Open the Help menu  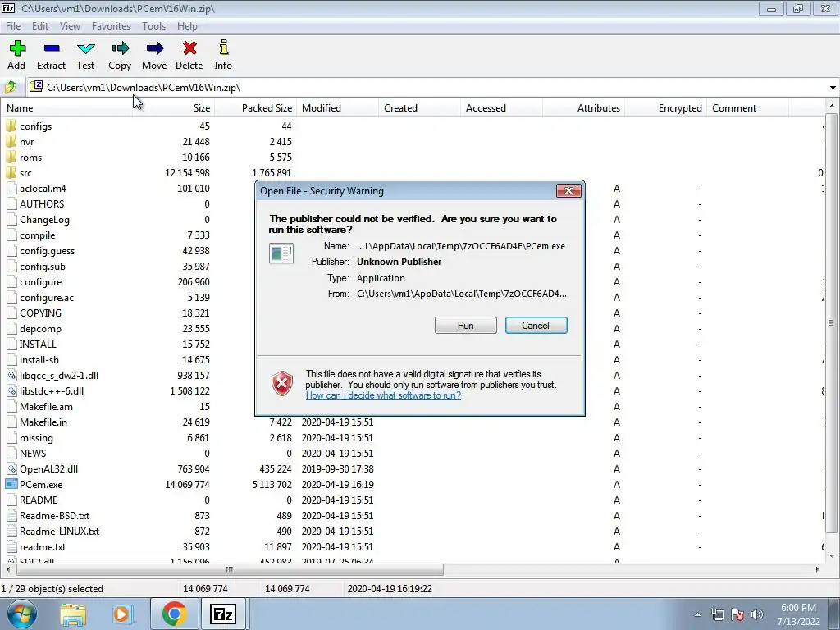click(x=187, y=25)
